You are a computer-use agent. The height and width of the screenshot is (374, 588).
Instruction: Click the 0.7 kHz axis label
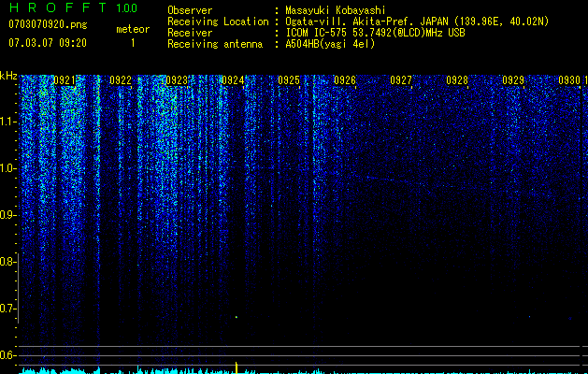tap(8, 309)
